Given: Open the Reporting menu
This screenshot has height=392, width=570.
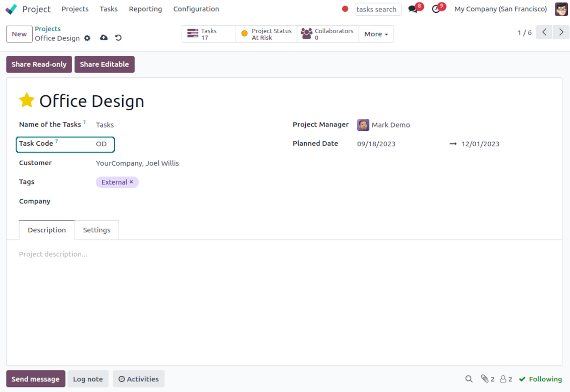Looking at the screenshot, I should [145, 9].
